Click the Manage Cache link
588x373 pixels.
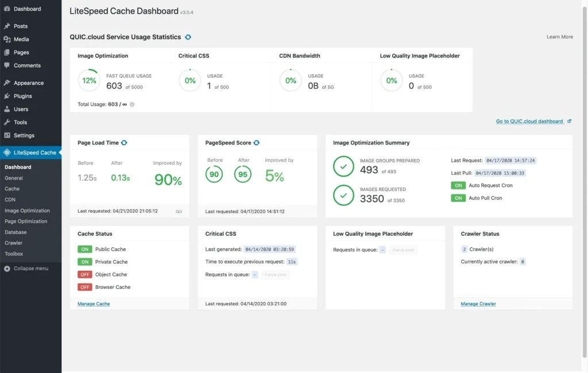pos(94,304)
